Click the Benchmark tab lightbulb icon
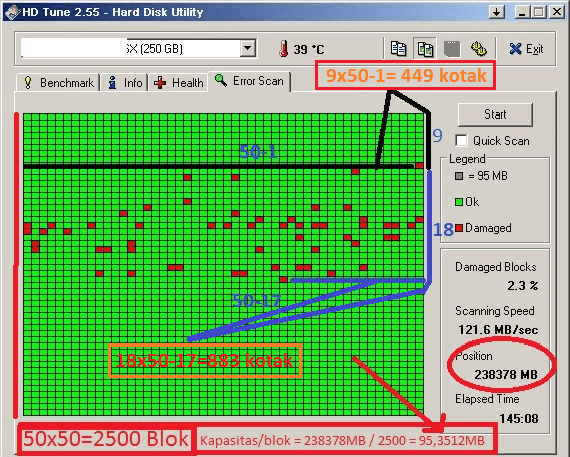570x457 pixels. point(28,83)
